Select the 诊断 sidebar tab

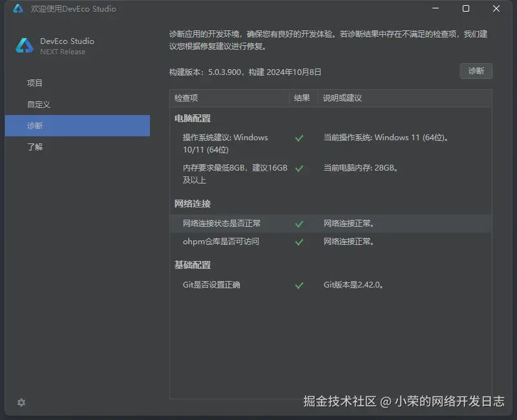pyautogui.click(x=78, y=125)
